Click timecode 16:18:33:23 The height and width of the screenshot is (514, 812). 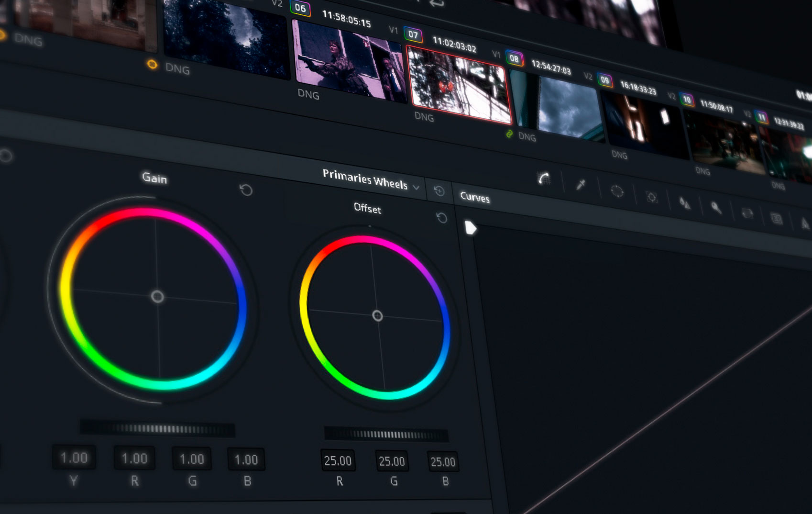(638, 88)
